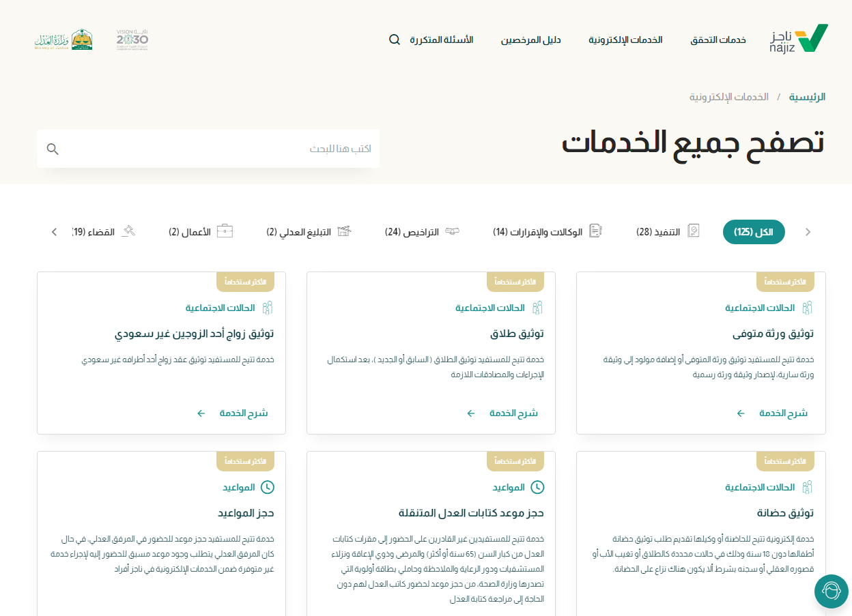Click family icon on توثيق زواج أحد الزوجين card
Image resolution: width=852 pixels, height=616 pixels.
click(x=268, y=308)
